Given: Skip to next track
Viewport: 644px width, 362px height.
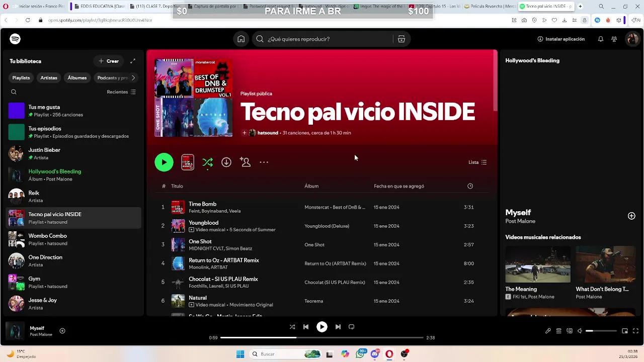Looking at the screenshot, I should click(x=338, y=327).
